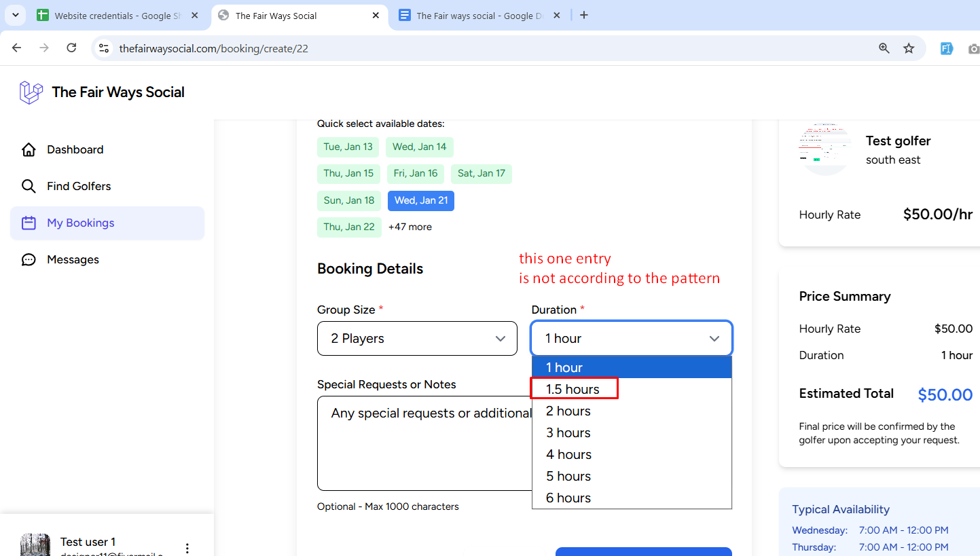Bookmark this page with the star icon
The image size is (980, 556).
909,48
